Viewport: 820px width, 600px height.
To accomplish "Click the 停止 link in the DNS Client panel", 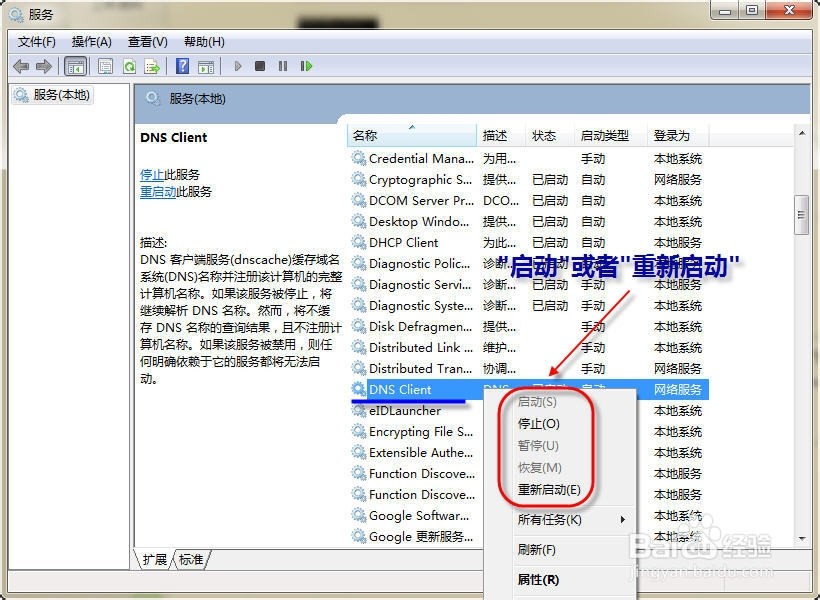I will coord(152,174).
